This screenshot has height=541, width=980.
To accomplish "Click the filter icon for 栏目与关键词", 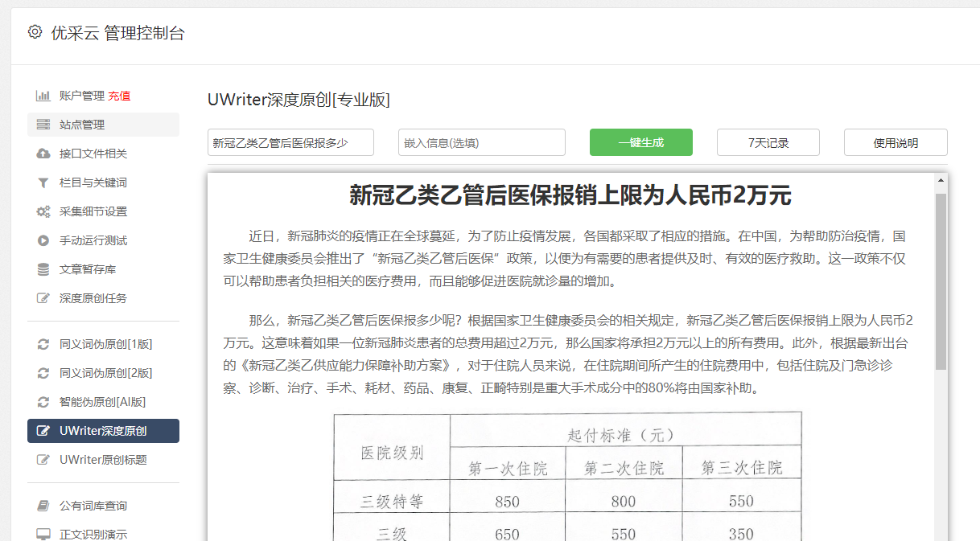I will click(43, 182).
